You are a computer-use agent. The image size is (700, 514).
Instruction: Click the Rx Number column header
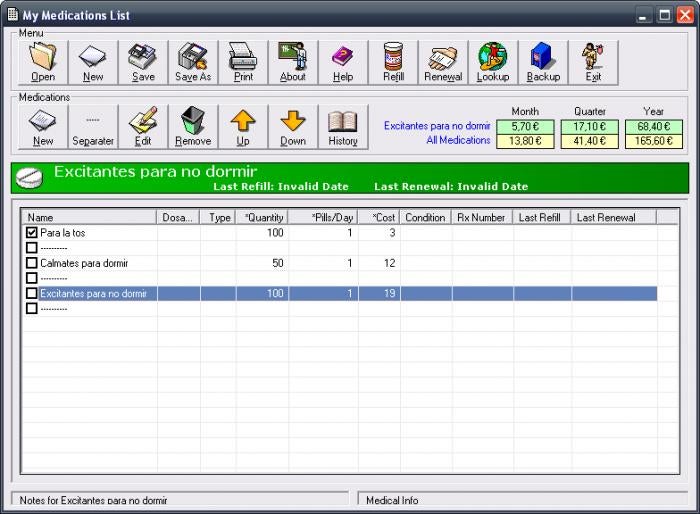tap(483, 217)
